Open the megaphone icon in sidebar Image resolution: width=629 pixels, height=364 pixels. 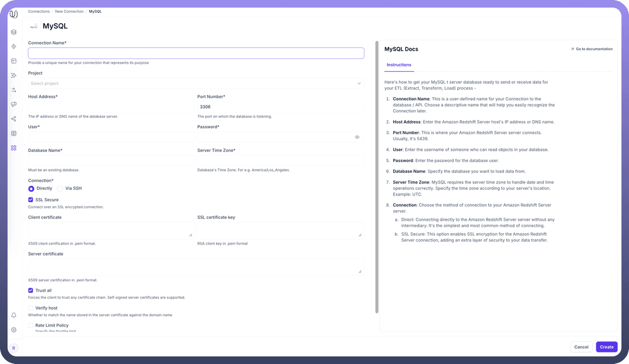click(13, 104)
